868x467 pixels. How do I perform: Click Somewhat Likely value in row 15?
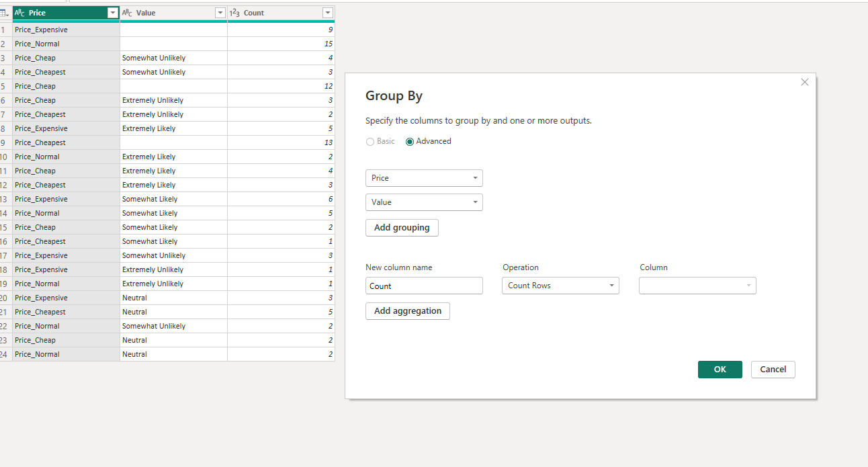[x=173, y=227]
